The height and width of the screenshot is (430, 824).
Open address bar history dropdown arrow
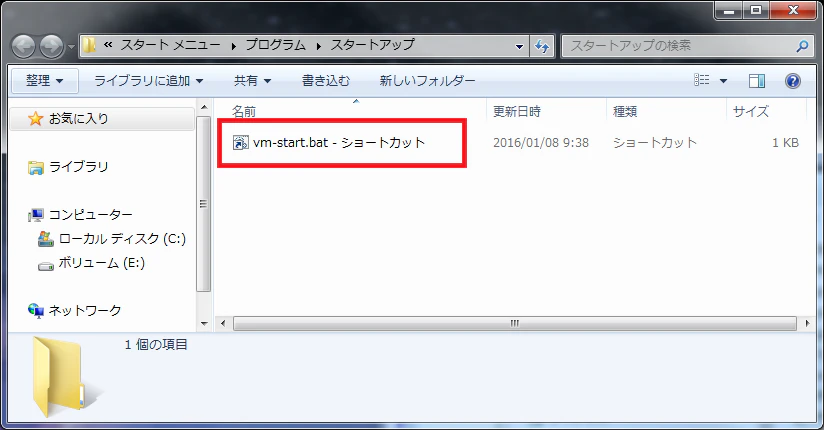(519, 46)
